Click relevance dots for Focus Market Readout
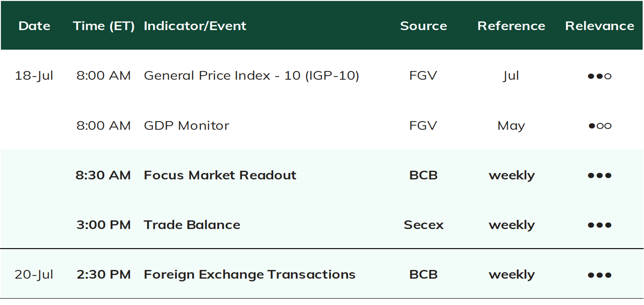The image size is (644, 305). pyautogui.click(x=599, y=175)
